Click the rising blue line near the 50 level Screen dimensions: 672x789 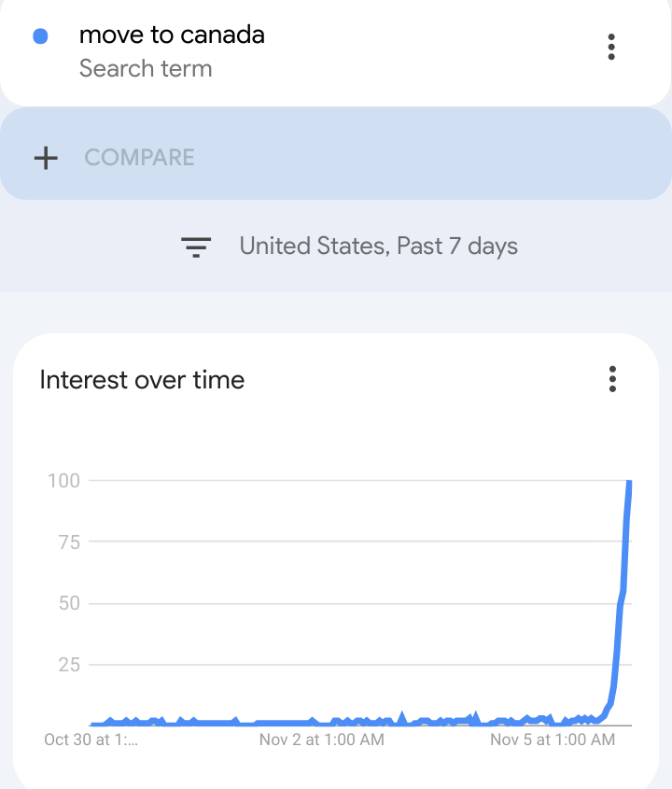click(622, 603)
